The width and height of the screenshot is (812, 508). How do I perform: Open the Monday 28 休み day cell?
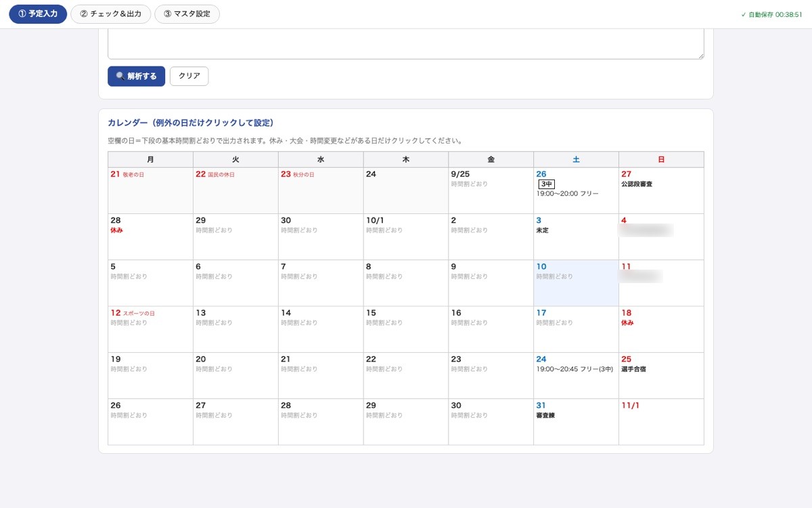150,236
